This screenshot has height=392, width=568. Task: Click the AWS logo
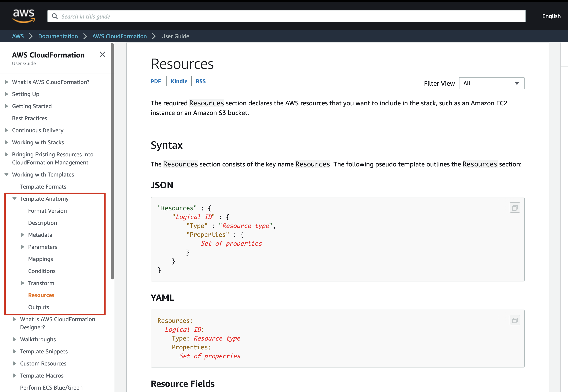24,16
